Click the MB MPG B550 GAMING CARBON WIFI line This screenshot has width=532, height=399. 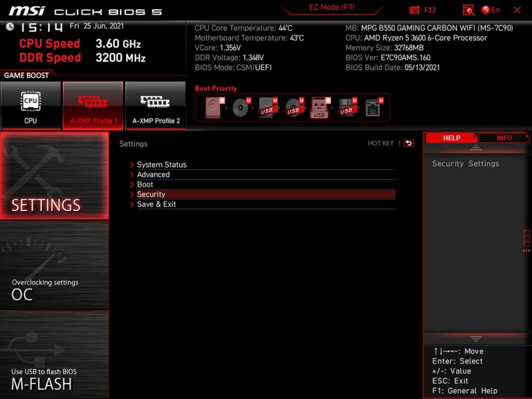(x=429, y=28)
